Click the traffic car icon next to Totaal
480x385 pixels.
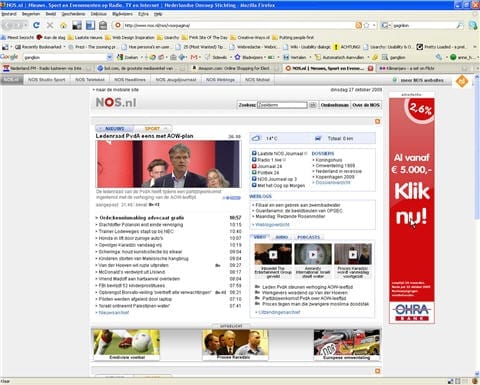tap(318, 138)
